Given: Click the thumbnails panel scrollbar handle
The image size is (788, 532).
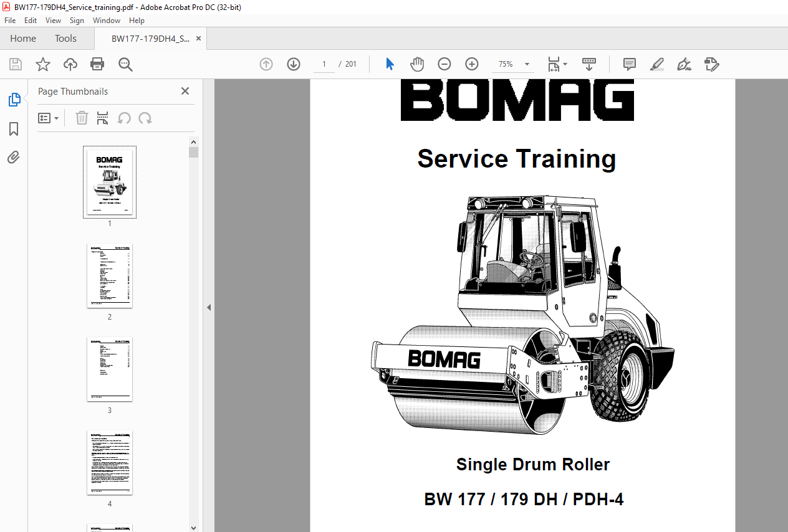Looking at the screenshot, I should point(193,153).
